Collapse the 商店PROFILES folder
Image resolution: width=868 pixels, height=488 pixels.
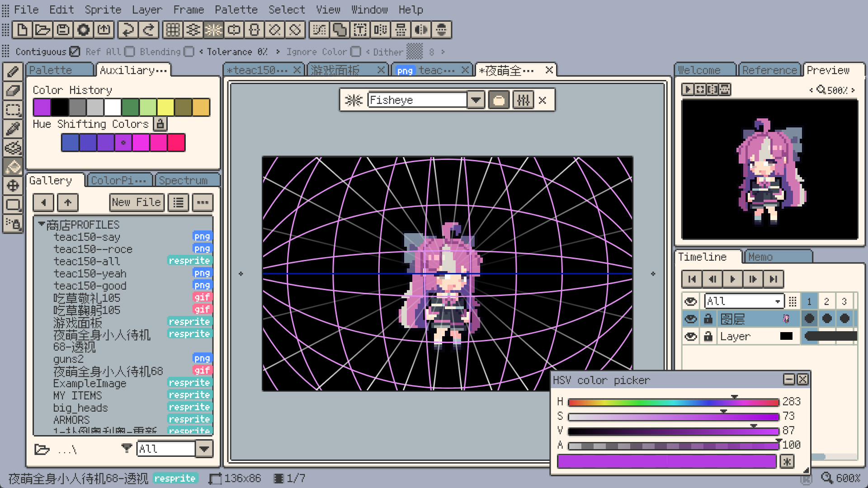41,224
